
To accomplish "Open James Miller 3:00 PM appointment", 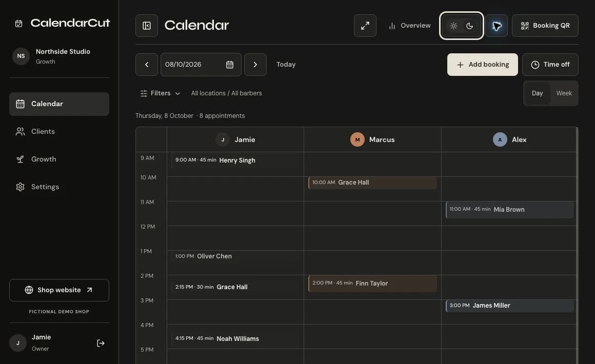I will [x=510, y=306].
